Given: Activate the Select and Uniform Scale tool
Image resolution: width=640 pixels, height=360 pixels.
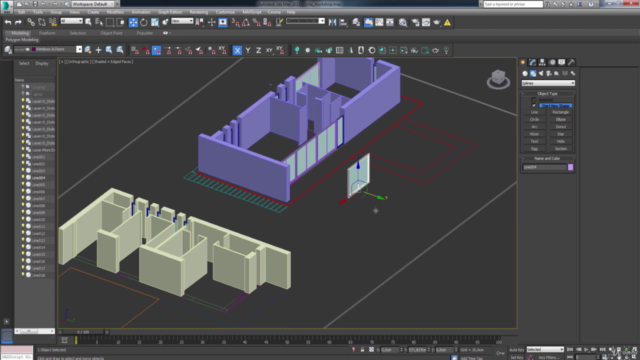Looking at the screenshot, I should click(x=155, y=22).
